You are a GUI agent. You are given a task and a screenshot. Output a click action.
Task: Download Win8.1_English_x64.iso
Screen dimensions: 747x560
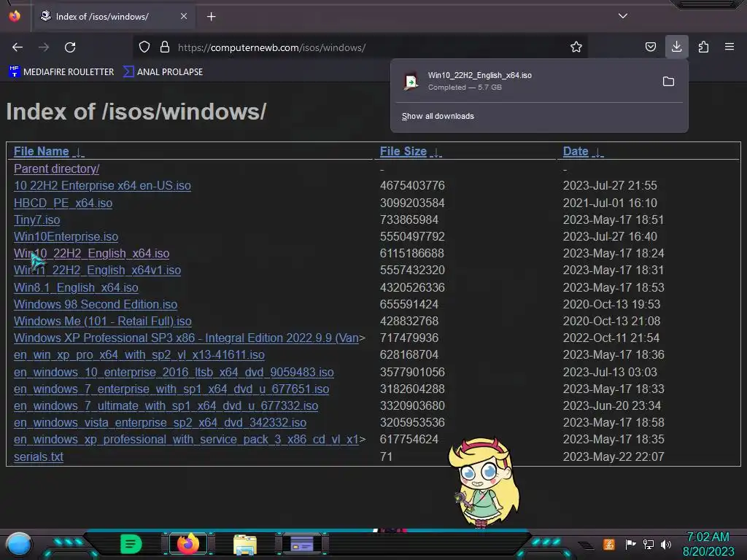tap(76, 287)
